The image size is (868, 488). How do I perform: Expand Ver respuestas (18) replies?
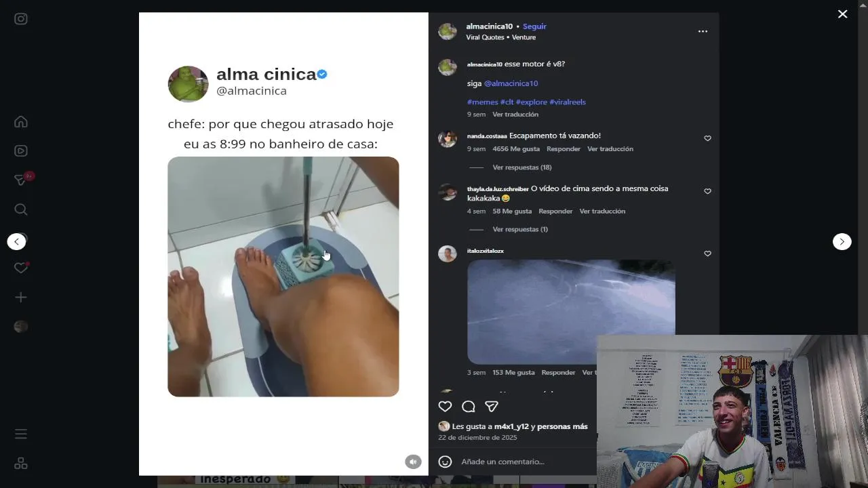pos(522,167)
